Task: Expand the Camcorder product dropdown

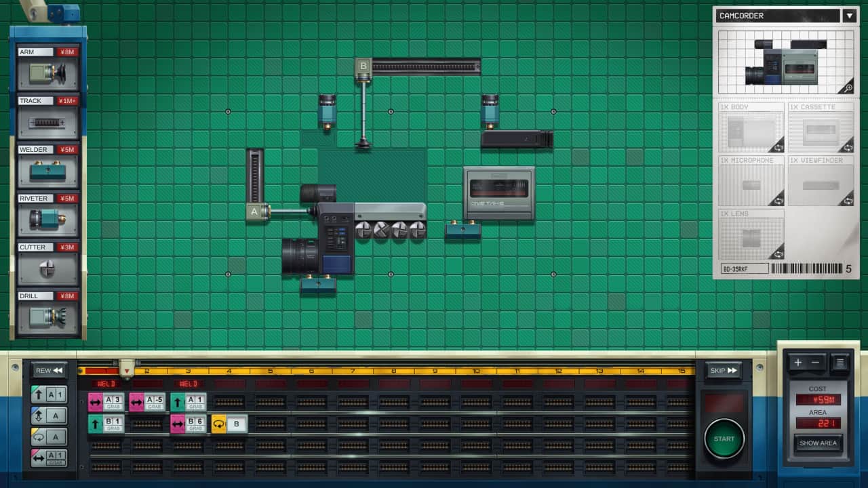Action: (x=849, y=16)
